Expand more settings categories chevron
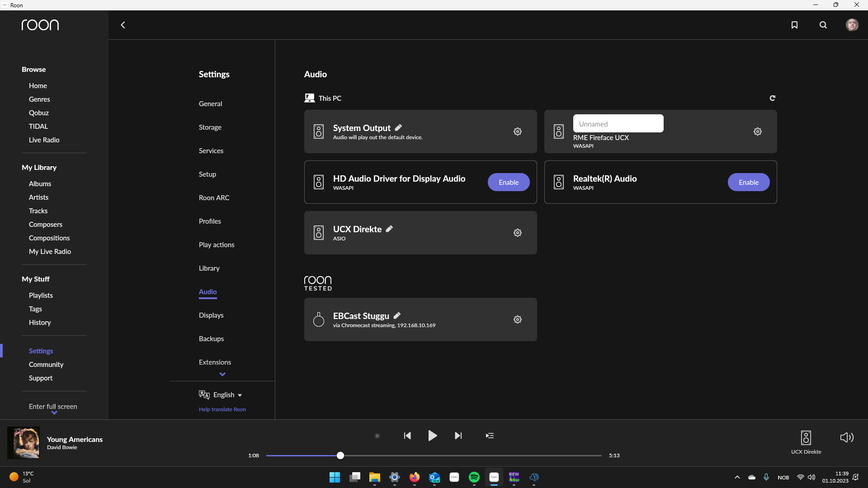Screen dimensions: 868x488 click(x=222, y=374)
